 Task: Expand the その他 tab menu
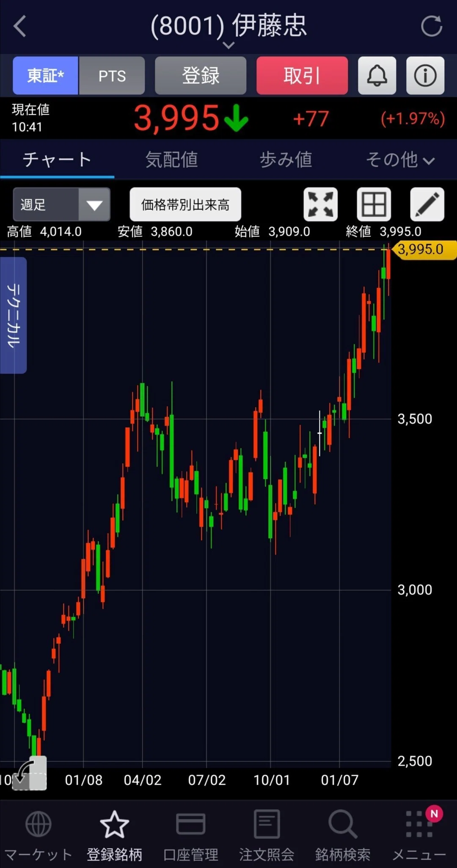(400, 159)
